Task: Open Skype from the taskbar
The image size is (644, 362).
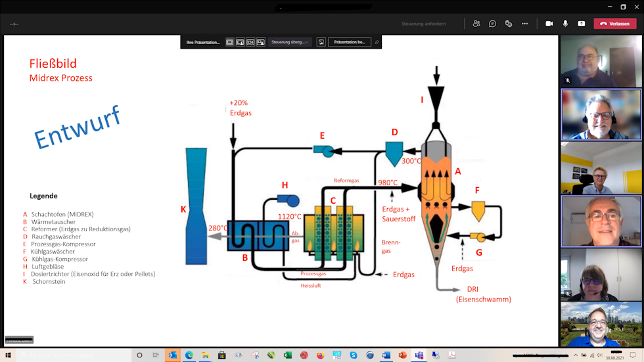Action: [x=354, y=355]
